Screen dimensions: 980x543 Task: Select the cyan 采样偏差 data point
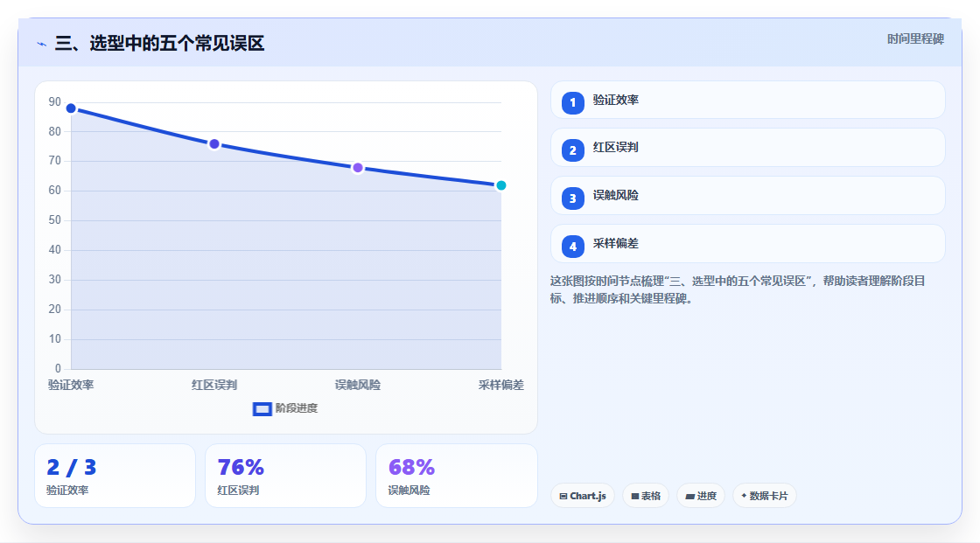[x=500, y=185]
